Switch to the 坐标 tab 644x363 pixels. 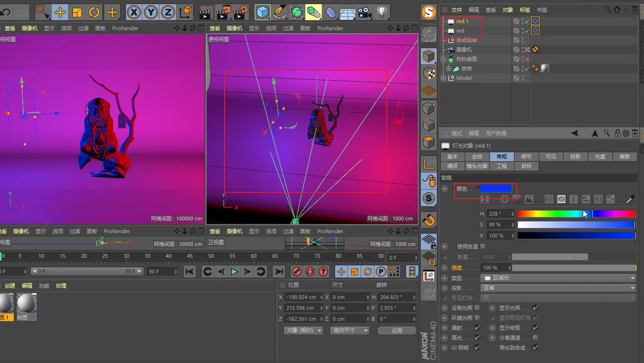coord(477,157)
